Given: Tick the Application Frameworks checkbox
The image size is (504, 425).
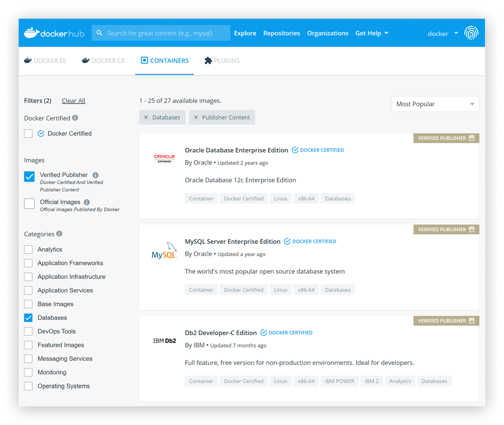Looking at the screenshot, I should click(x=28, y=263).
